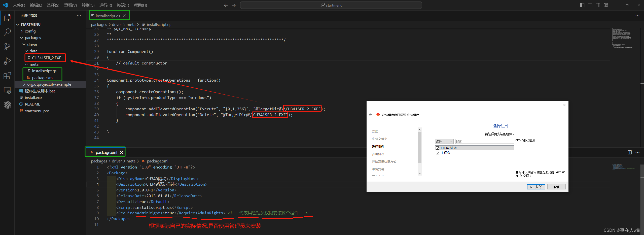The height and width of the screenshot is (235, 644).
Task: Open the Explorer view in activity bar
Action: coord(7,18)
